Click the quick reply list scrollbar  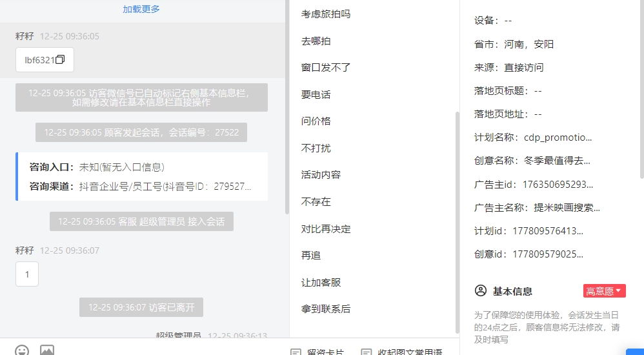[x=457, y=222]
